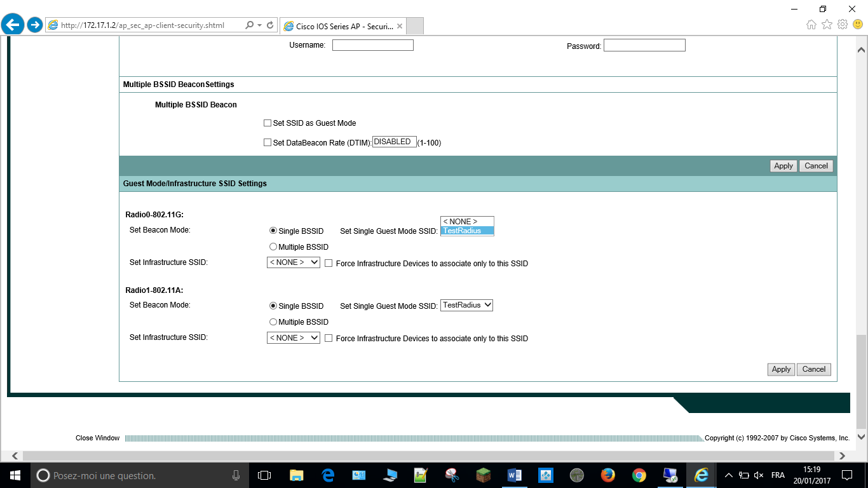Screen dimensions: 868x488
Task: Check the Set DataBeacon Rate (DTIM) box
Action: [268, 143]
